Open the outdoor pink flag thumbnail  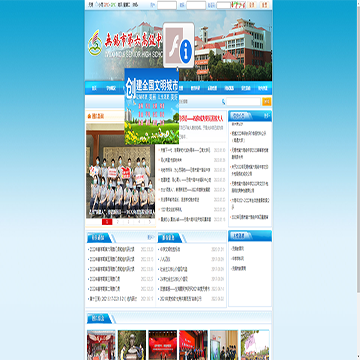pos(255,345)
